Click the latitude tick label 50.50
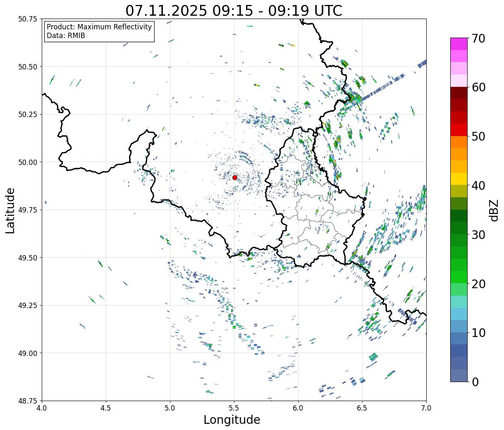 (x=28, y=67)
